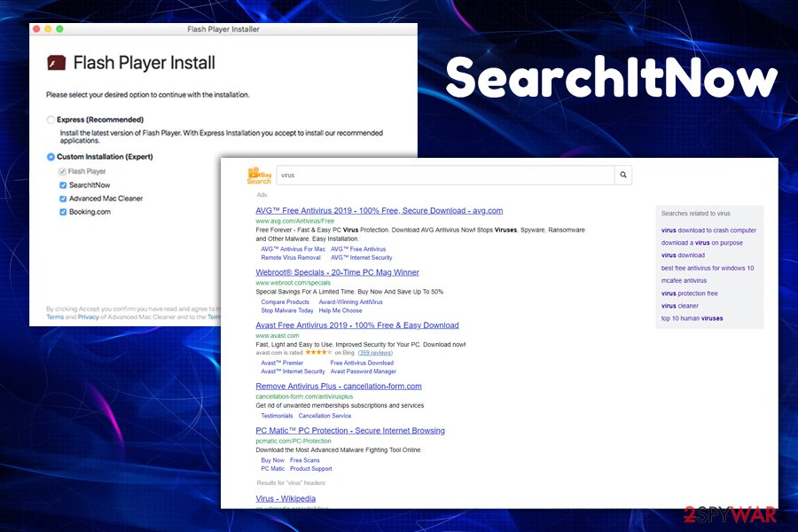Image resolution: width=798 pixels, height=532 pixels.
Task: Open Avast Free Antivirus 2019 result
Action: pyautogui.click(x=357, y=325)
